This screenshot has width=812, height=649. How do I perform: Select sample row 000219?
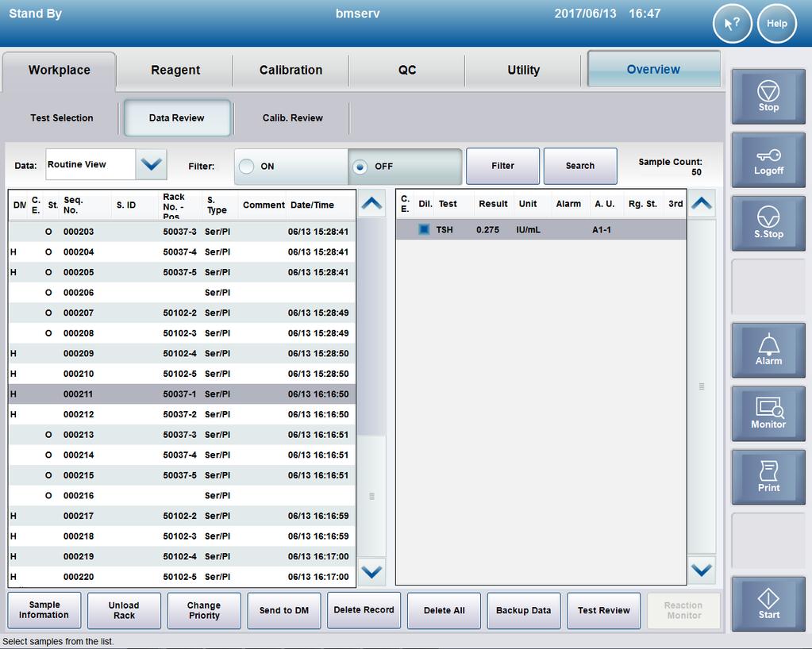[x=183, y=556]
